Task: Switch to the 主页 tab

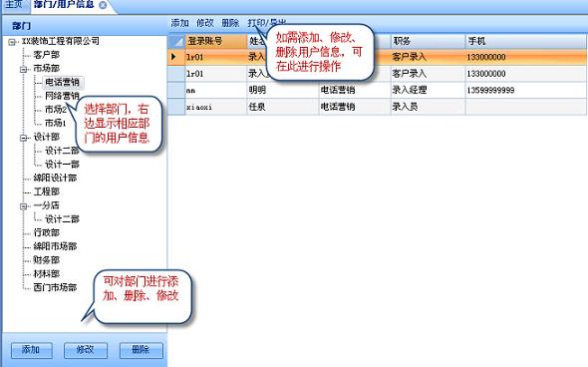Action: [x=14, y=5]
